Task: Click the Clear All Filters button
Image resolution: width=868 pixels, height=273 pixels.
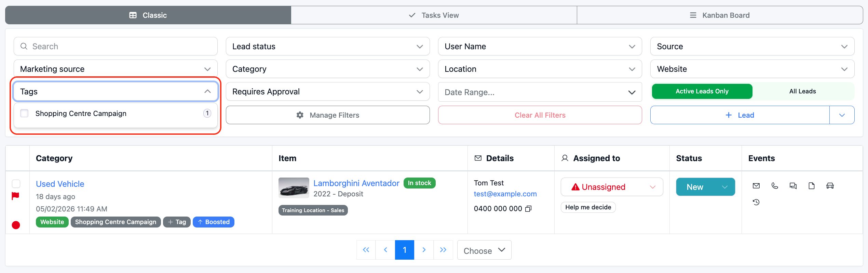Action: pos(540,115)
